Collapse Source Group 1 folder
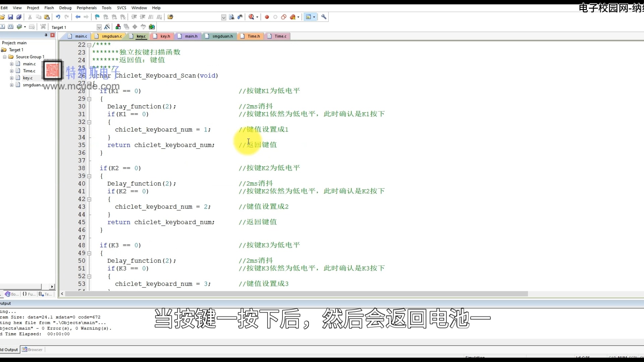The image size is (644, 362). pos(5,57)
